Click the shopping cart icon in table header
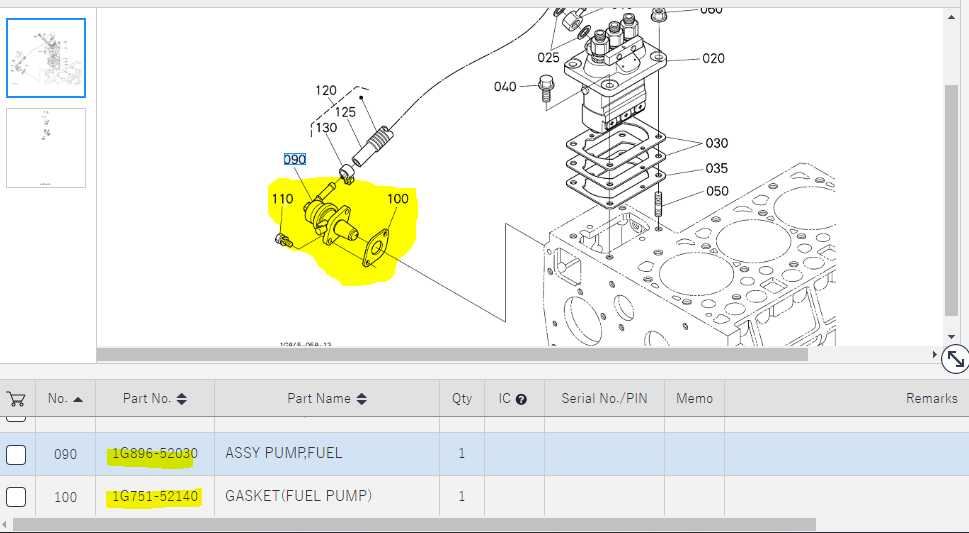The height and width of the screenshot is (533, 969). pos(16,399)
